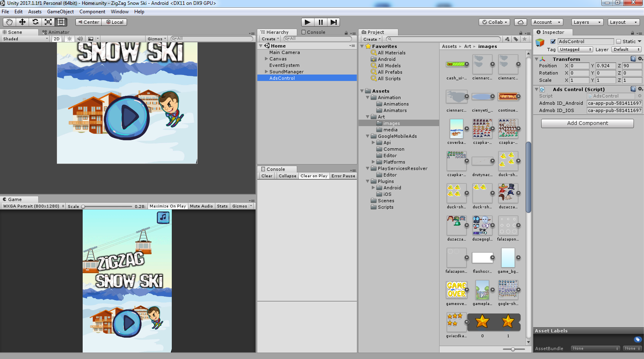Select the Hand tool in toolbar
Screen dimensions: 644x359
(9, 22)
